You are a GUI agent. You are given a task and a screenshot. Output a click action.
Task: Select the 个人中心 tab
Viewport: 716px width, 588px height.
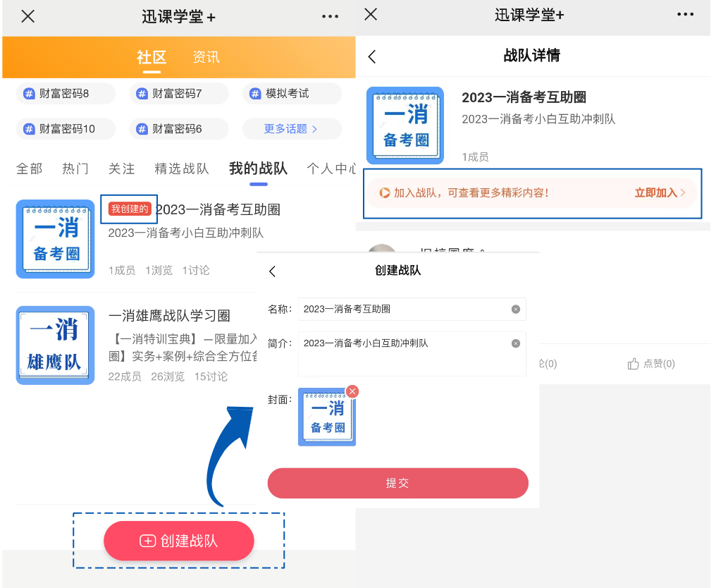click(331, 169)
